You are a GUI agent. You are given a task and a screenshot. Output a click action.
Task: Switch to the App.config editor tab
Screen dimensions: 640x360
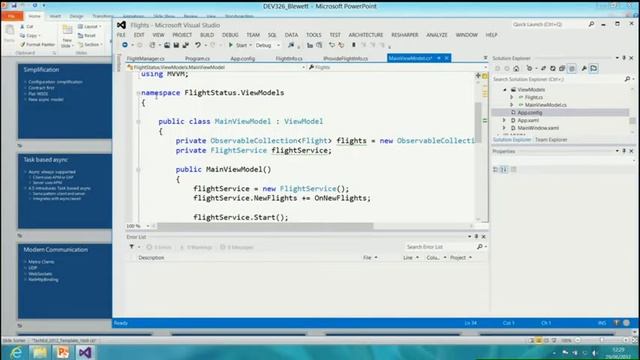242,59
